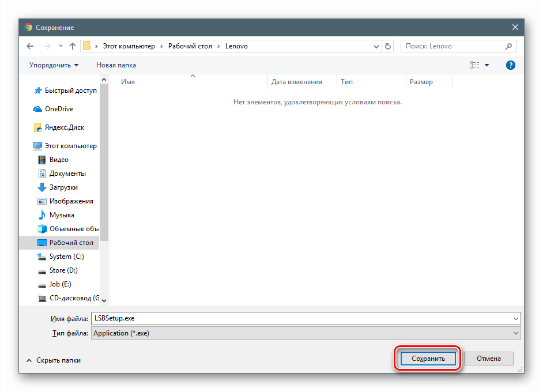Screen dimensions: 543x392
Task: Click the Forward navigation arrow
Action: 47,46
